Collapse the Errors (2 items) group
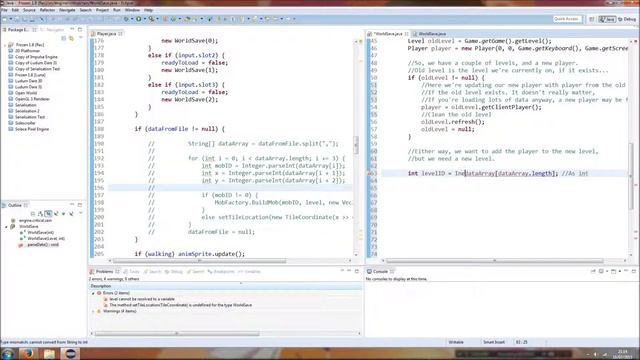The image size is (640, 360). point(93,293)
